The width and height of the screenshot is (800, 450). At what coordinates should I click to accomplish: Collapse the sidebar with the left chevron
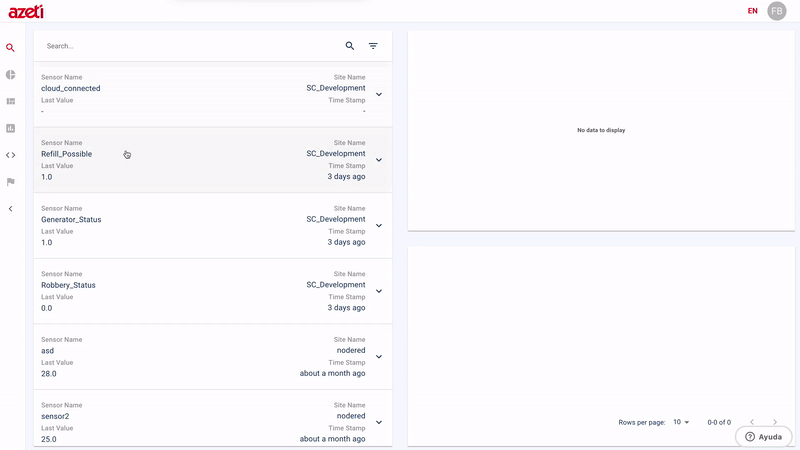[x=11, y=209]
